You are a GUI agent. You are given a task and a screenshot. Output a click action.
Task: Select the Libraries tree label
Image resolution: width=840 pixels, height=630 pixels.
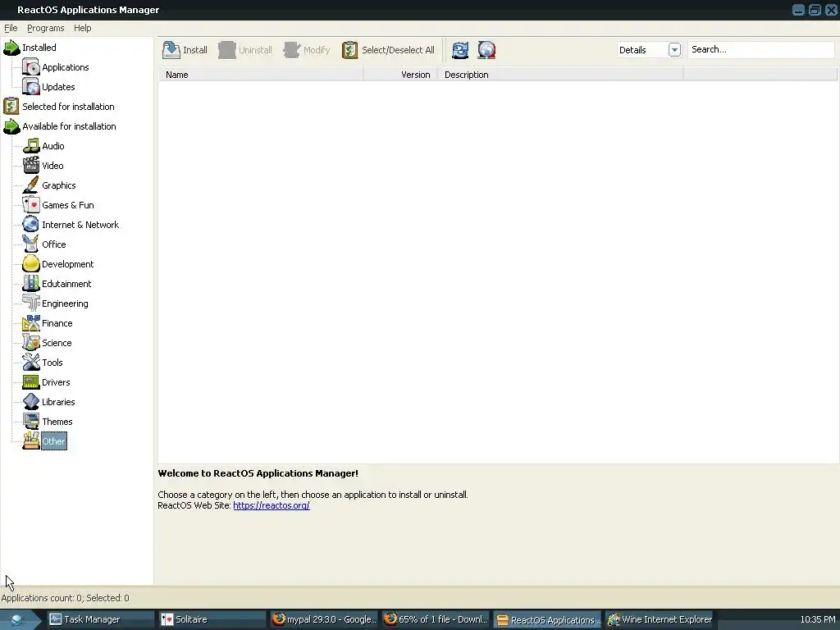[58, 402]
